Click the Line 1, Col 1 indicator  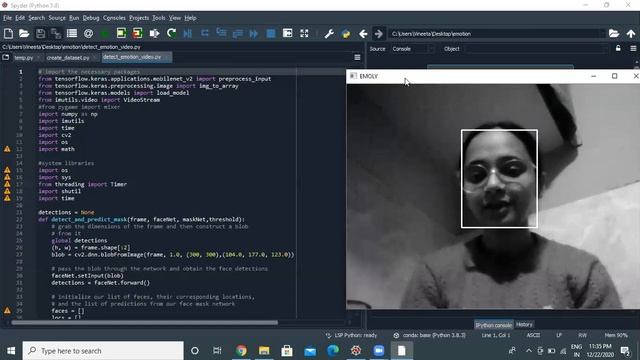pyautogui.click(x=496, y=335)
